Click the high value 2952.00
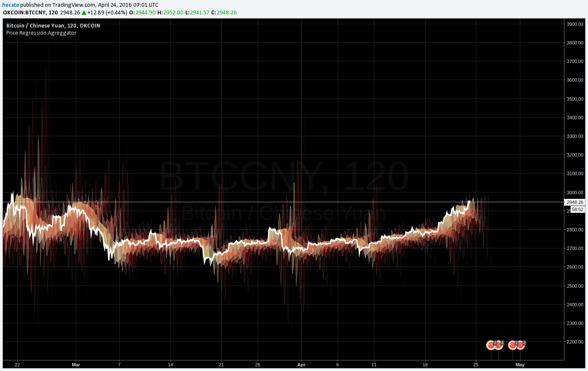The width and height of the screenshot is (588, 371). click(173, 12)
